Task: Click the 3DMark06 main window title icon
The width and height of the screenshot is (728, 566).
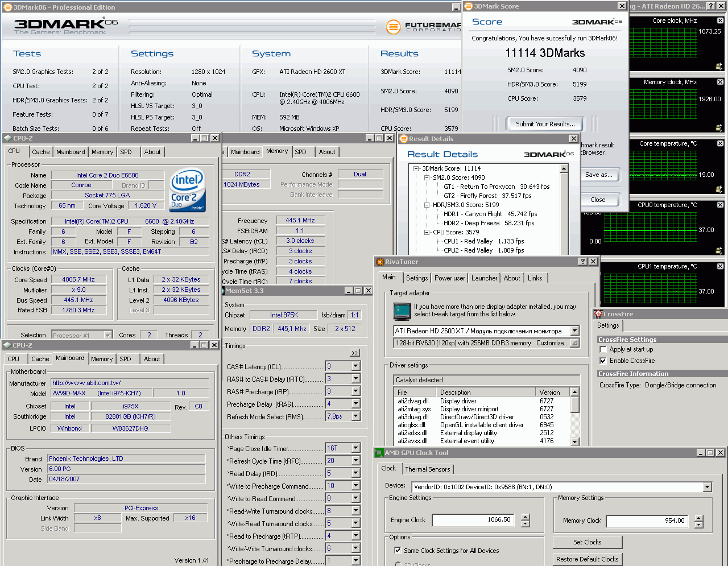Action: tap(7, 7)
